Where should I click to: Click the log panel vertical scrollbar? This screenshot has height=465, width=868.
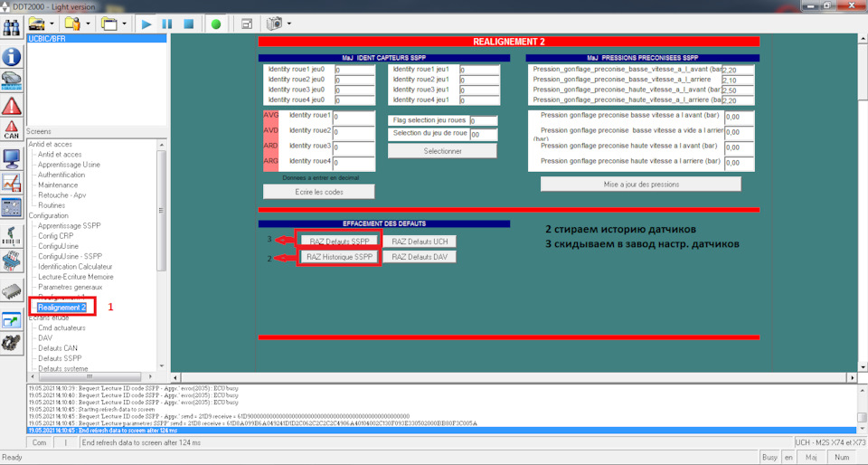pyautogui.click(x=862, y=409)
